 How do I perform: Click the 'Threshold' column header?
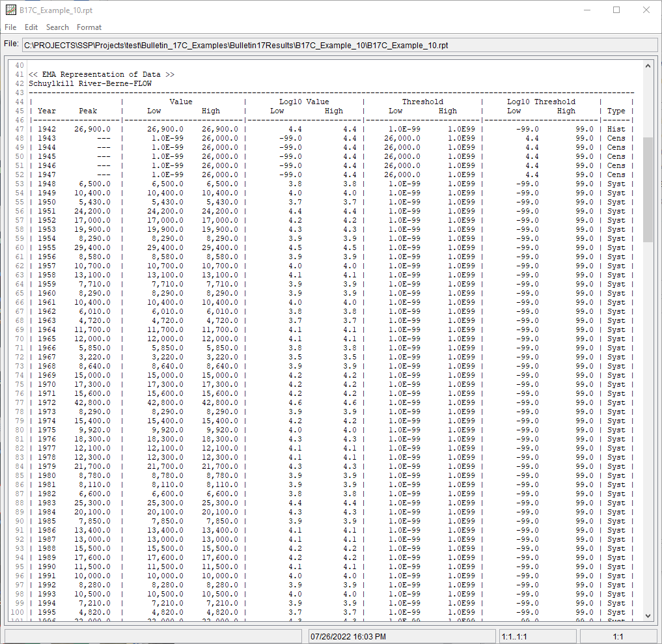pos(422,102)
